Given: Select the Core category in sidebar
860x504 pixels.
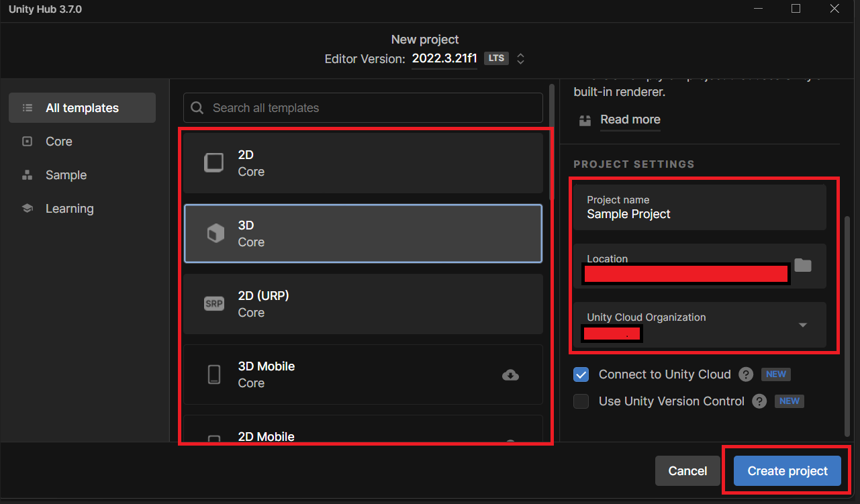Looking at the screenshot, I should tap(59, 142).
